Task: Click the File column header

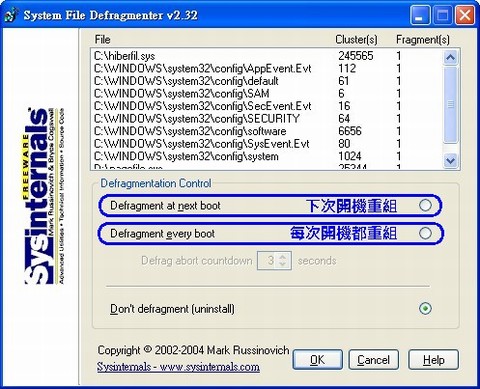Action: tap(102, 39)
